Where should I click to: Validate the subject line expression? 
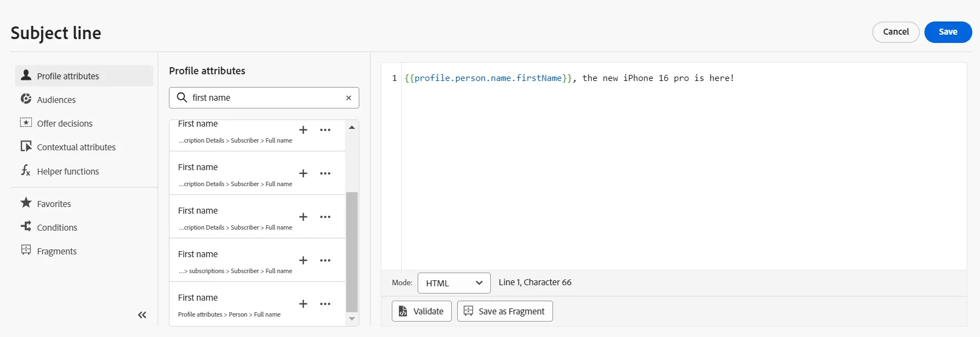421,311
